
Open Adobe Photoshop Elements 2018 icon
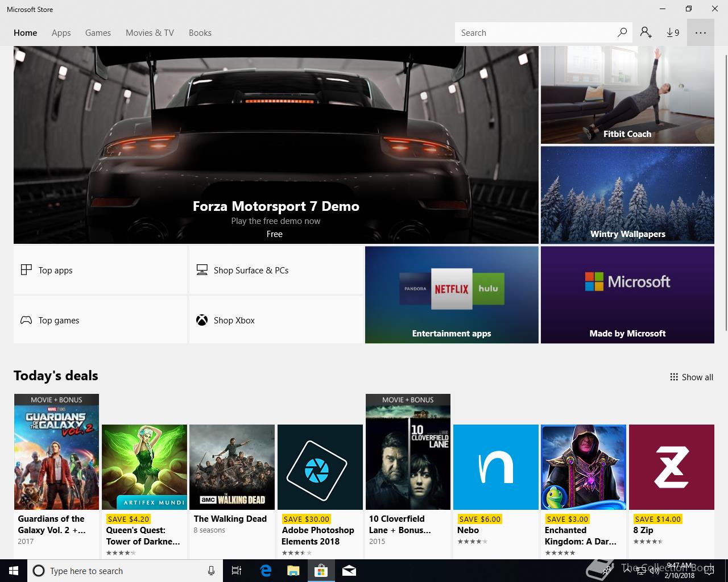(320, 467)
